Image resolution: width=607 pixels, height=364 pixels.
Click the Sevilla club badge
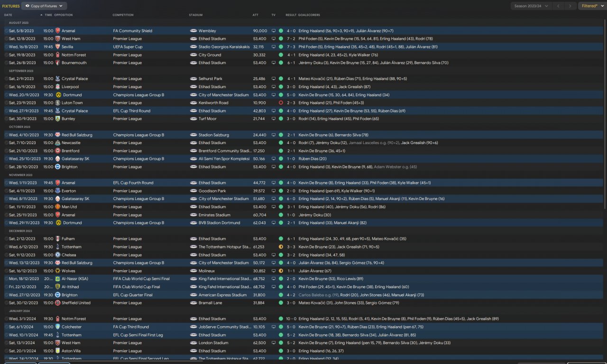[x=57, y=47]
